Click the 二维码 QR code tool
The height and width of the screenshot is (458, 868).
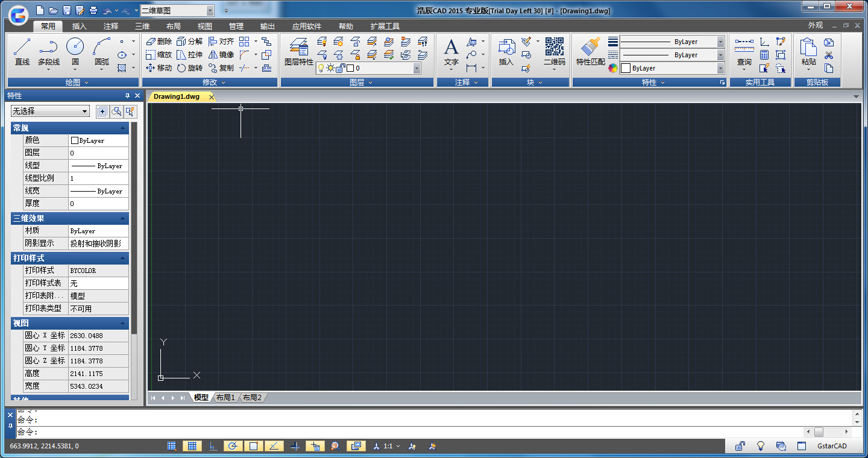554,51
